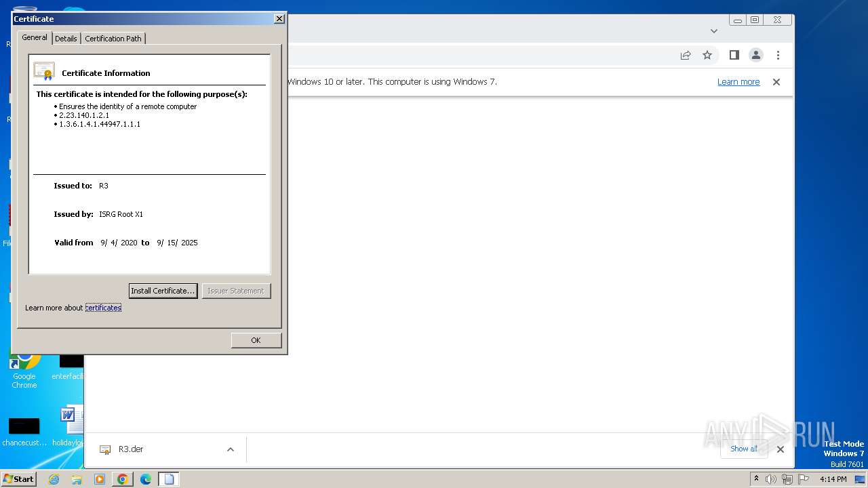
Task: Click the ISRG Root X1 issuer text
Action: (x=121, y=214)
